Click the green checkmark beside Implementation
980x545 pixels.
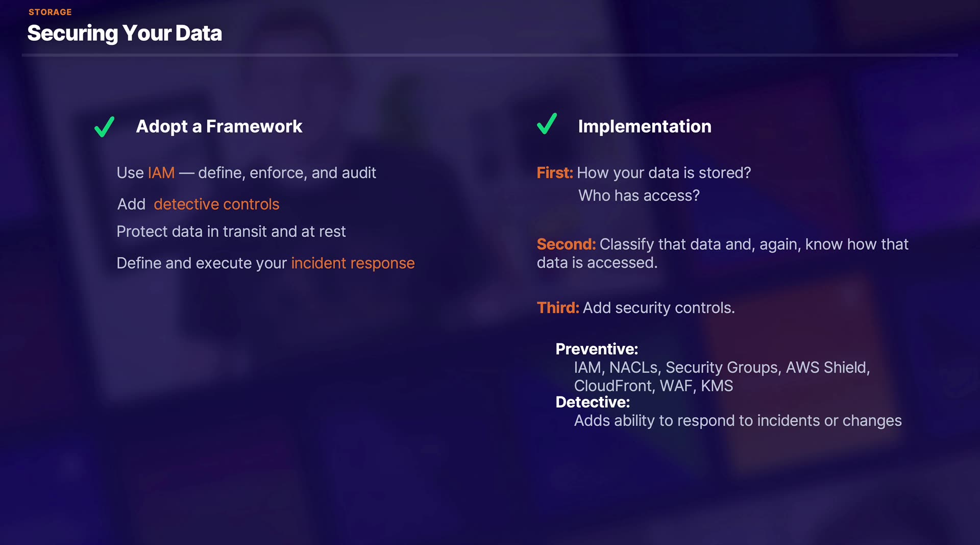click(x=547, y=124)
